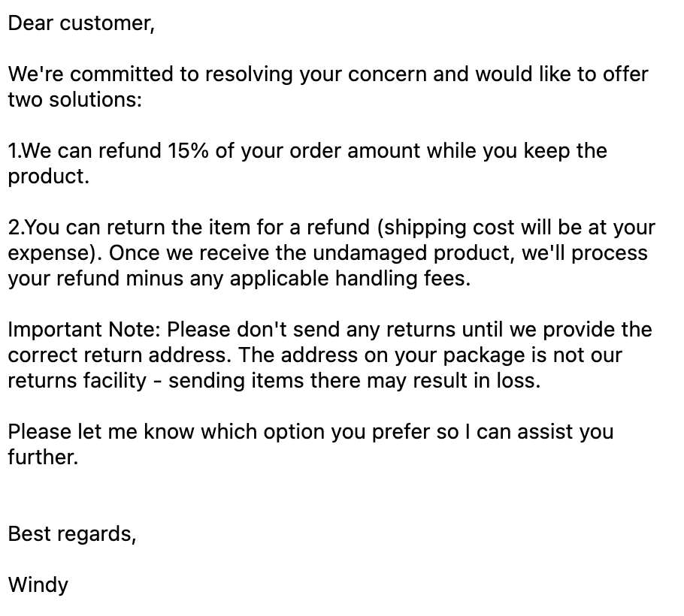Screen dimensions: 684x616
Task: Click the numeral "2." starting option two
Action: click(17, 228)
